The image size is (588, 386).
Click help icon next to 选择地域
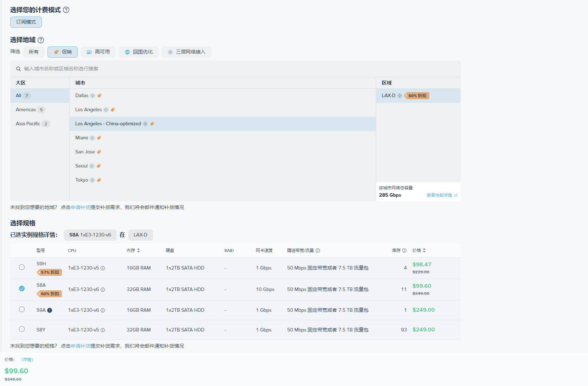point(41,40)
